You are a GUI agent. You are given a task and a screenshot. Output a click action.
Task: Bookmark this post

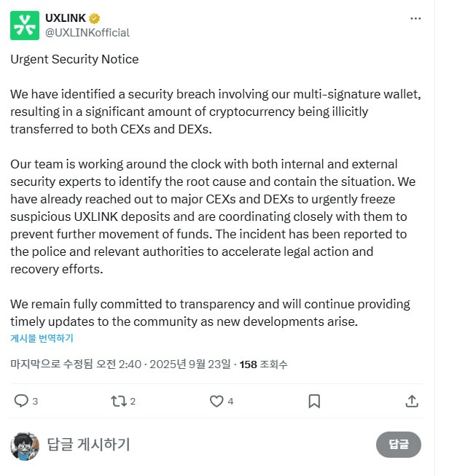pyautogui.click(x=314, y=402)
